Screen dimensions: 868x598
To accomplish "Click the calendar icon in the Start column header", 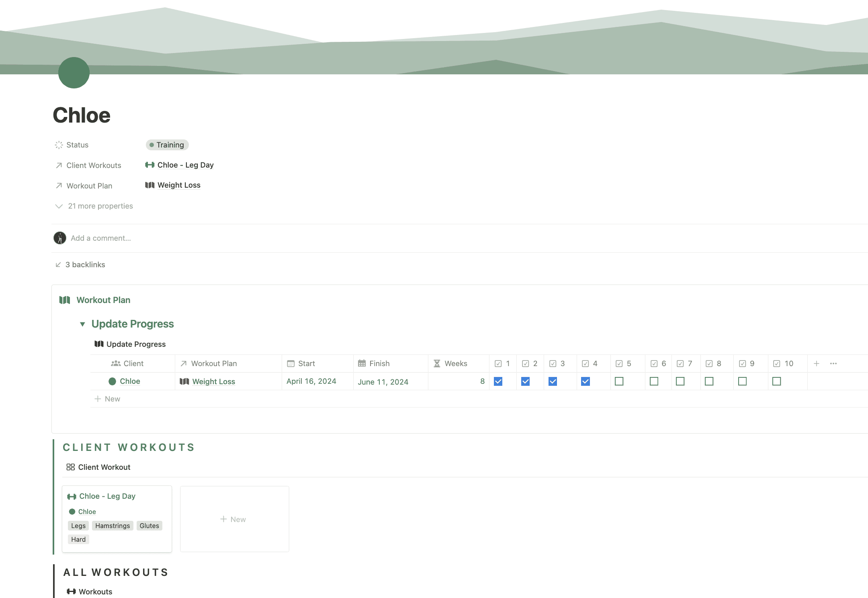I will click(x=291, y=363).
